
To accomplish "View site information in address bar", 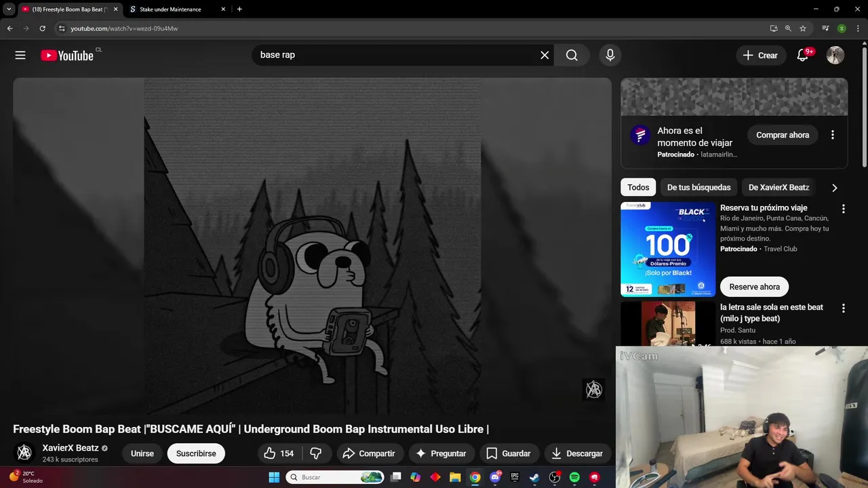I will click(62, 28).
